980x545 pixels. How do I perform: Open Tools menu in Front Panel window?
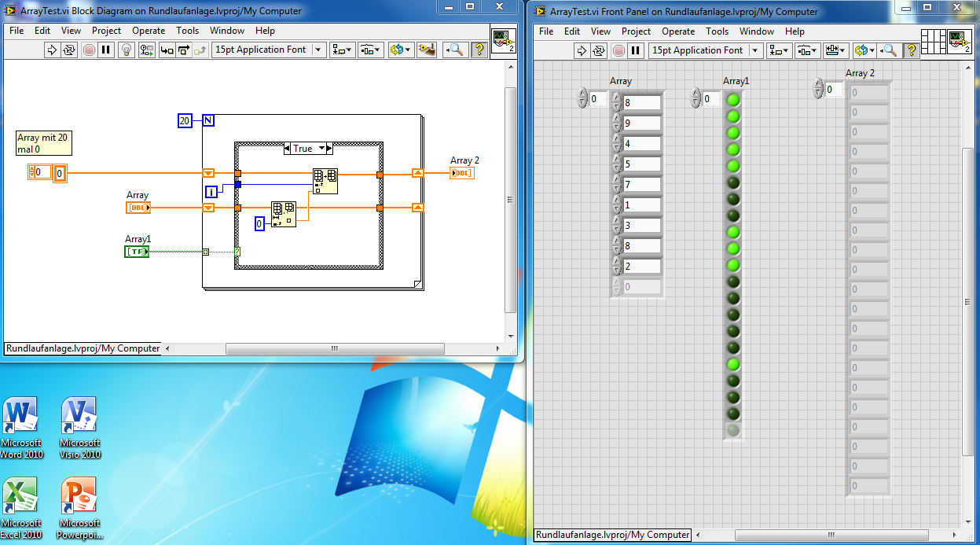coord(717,31)
